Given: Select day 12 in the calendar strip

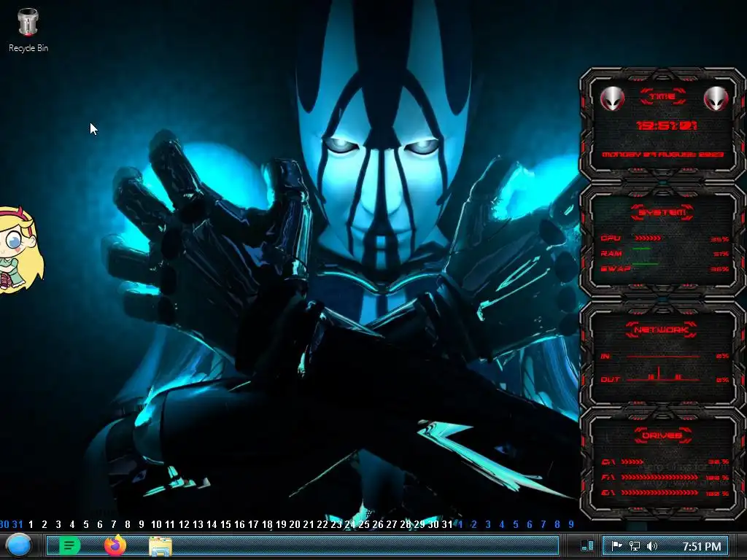Looking at the screenshot, I should [184, 524].
